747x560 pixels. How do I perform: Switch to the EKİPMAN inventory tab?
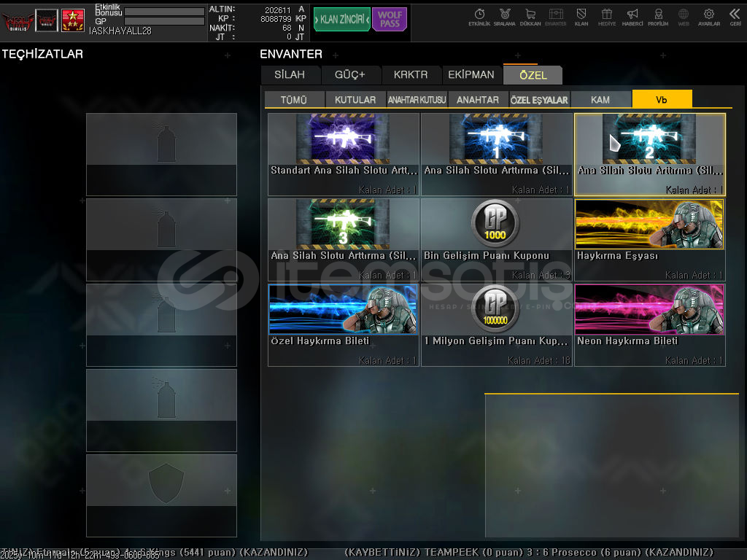click(471, 75)
